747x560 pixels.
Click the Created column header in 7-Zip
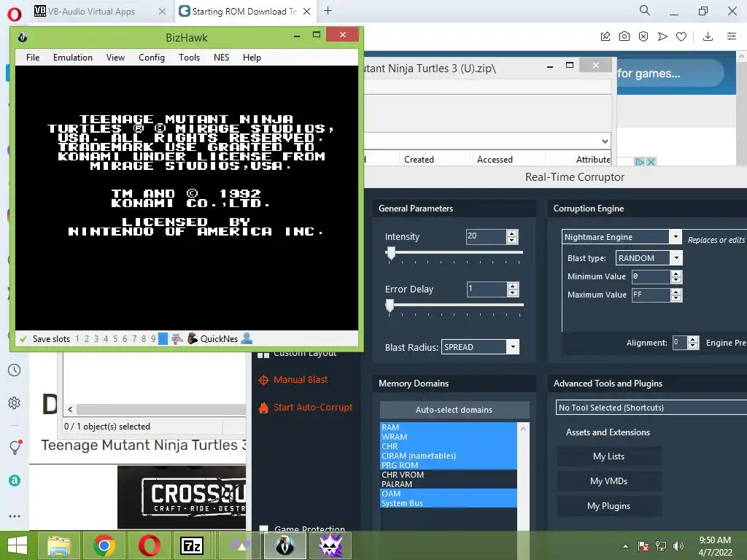419,160
